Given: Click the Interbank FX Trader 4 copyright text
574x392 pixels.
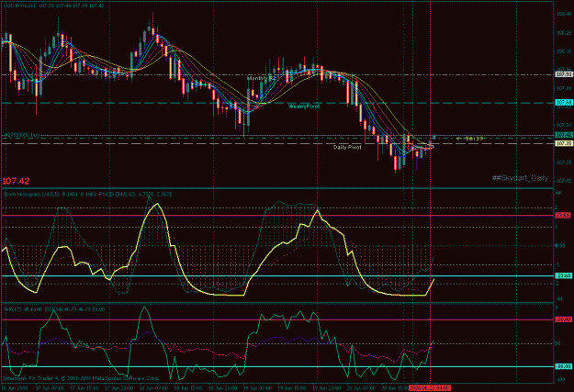Looking at the screenshot, I should coord(81,378).
